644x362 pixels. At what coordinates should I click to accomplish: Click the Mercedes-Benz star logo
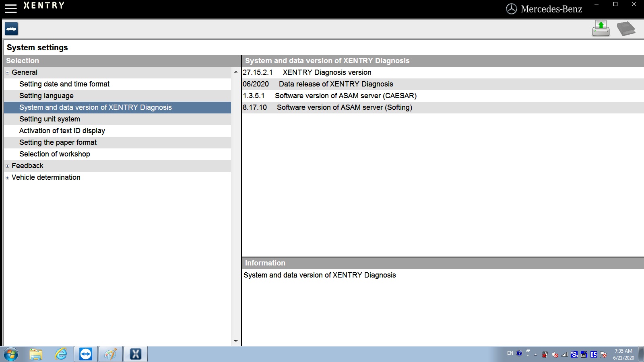(x=511, y=9)
